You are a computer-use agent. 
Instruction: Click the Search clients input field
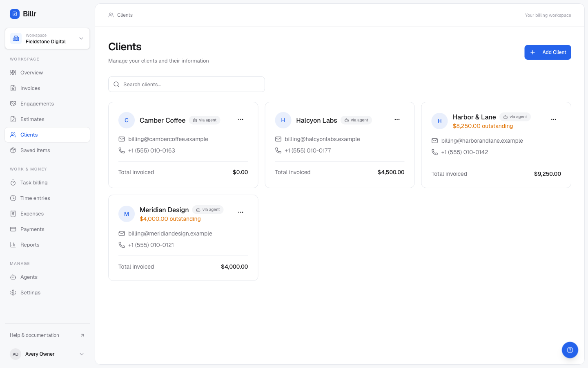(x=187, y=84)
